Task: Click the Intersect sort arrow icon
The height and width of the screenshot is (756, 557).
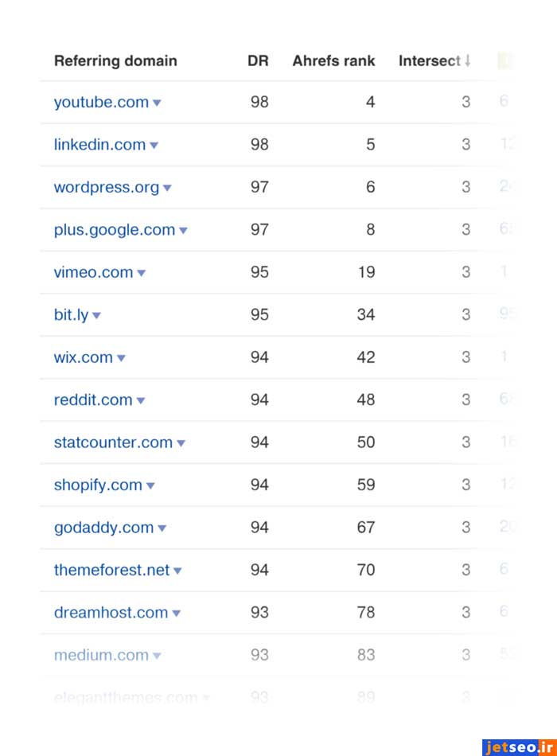Action: click(468, 61)
